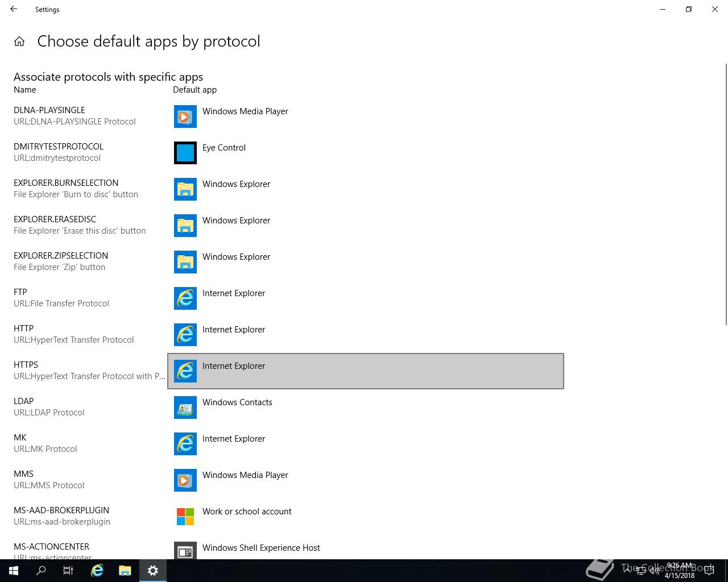Click Work or school account default app
The height and width of the screenshot is (582, 728).
(x=366, y=517)
